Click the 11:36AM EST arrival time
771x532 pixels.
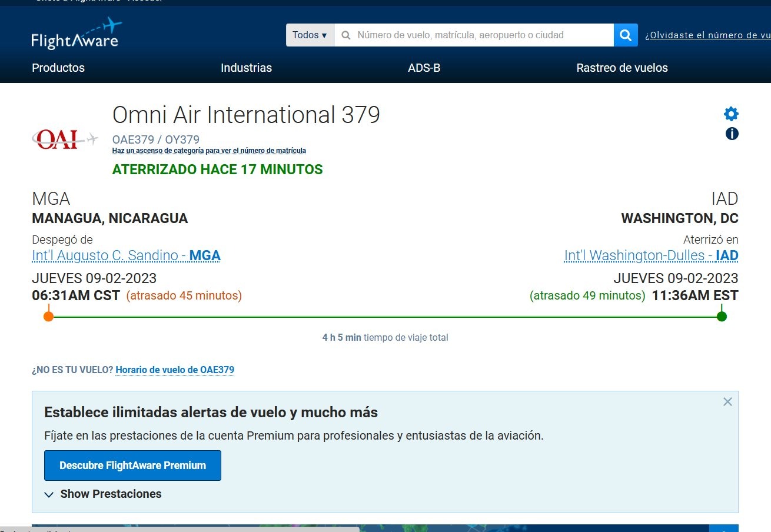pyautogui.click(x=695, y=295)
